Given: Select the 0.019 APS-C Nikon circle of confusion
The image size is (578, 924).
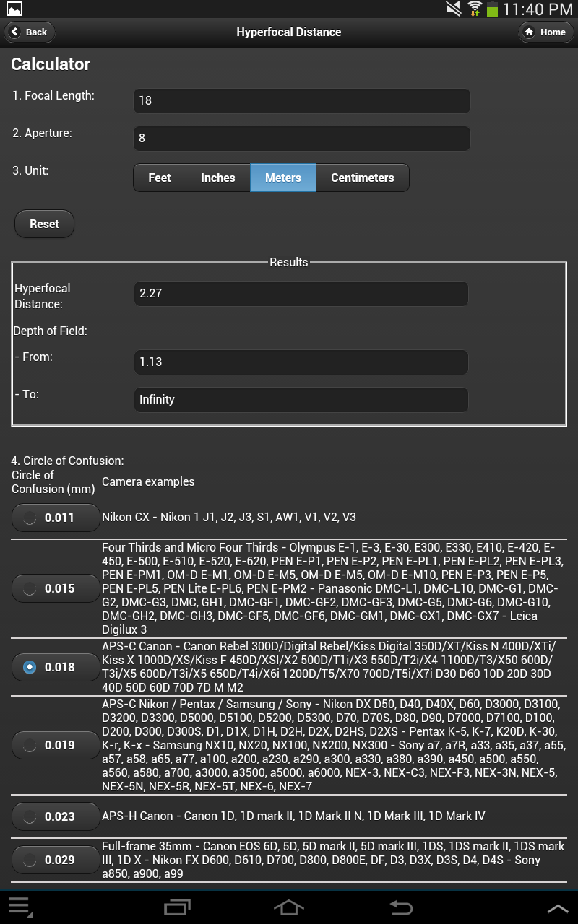Looking at the screenshot, I should point(56,744).
